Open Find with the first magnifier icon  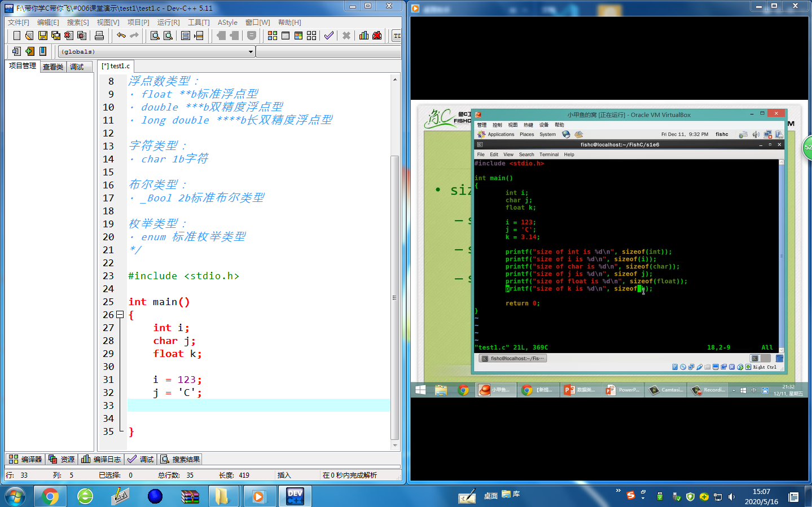[155, 36]
